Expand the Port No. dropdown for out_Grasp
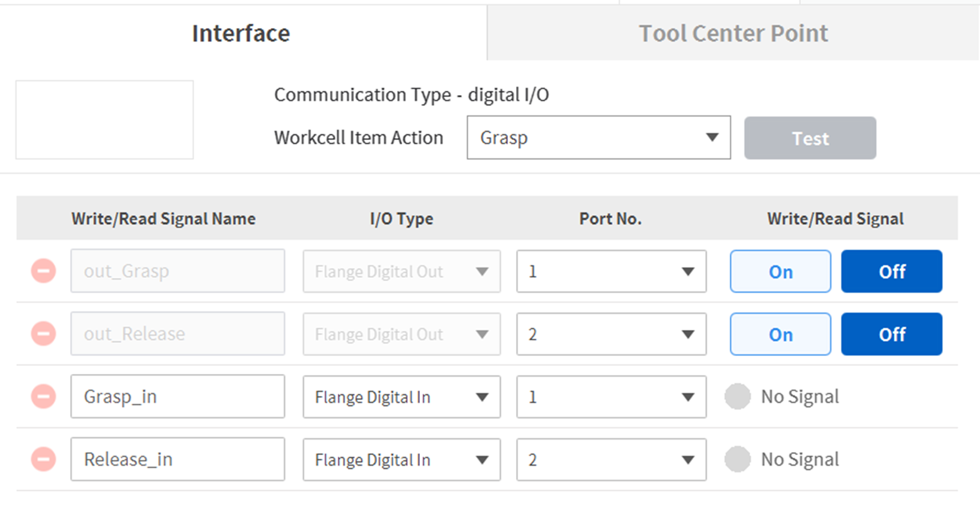Screen dimensions: 980x512 (x=611, y=271)
